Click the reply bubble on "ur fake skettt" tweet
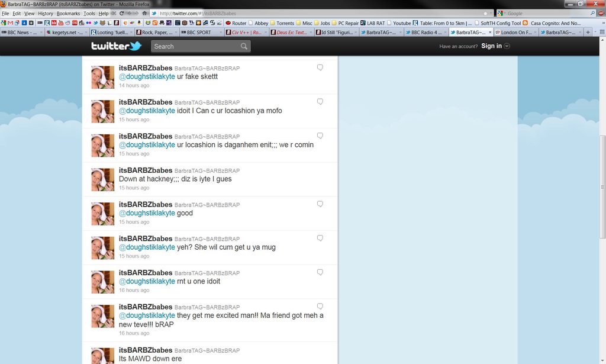Viewport: 606px width, 364px height. coord(320,67)
